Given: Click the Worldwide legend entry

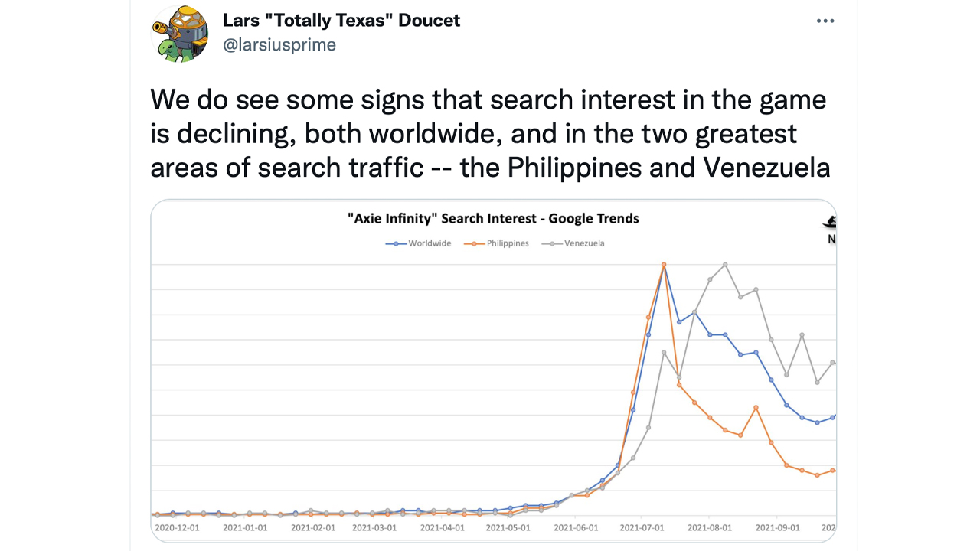Looking at the screenshot, I should point(418,243).
